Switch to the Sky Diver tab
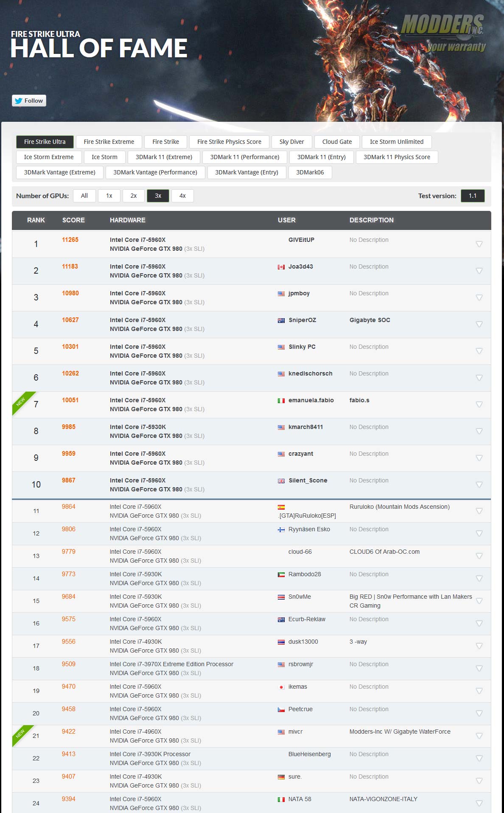This screenshot has height=813, width=504. [292, 142]
